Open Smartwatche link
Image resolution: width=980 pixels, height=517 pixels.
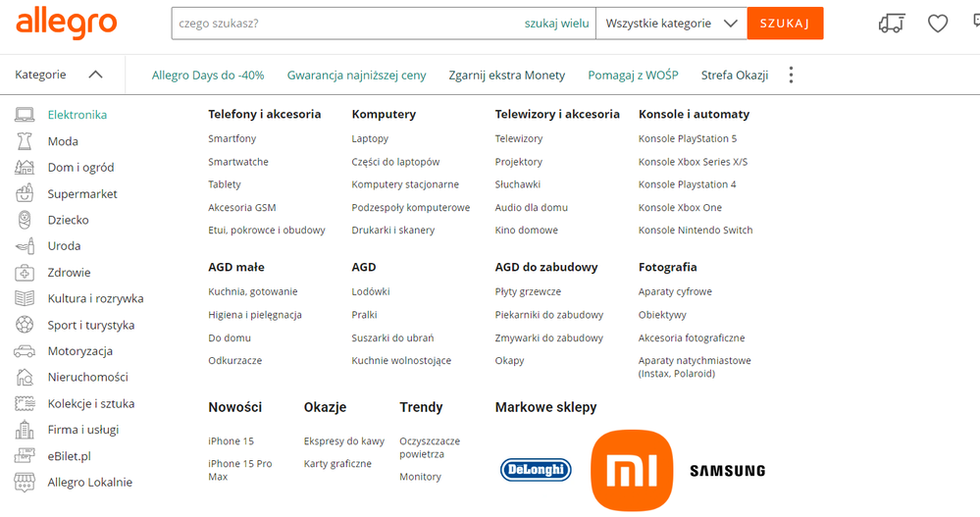click(238, 162)
